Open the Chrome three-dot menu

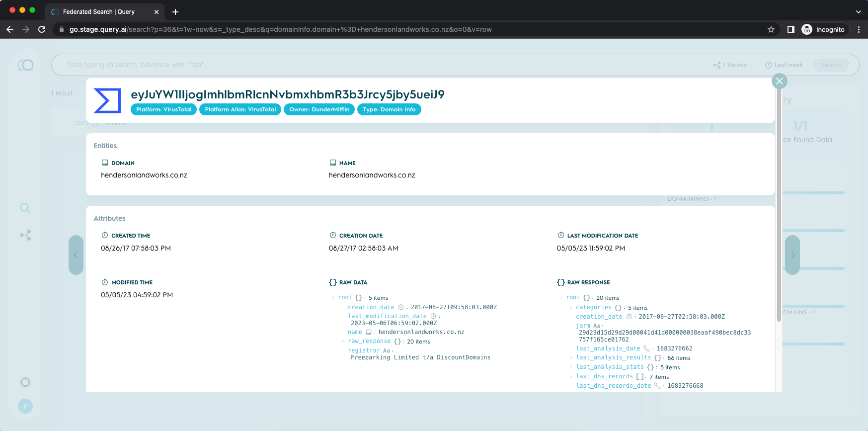859,29
